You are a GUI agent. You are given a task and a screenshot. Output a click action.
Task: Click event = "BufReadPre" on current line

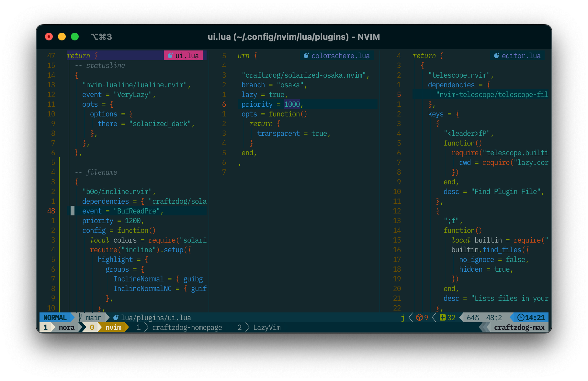(123, 211)
